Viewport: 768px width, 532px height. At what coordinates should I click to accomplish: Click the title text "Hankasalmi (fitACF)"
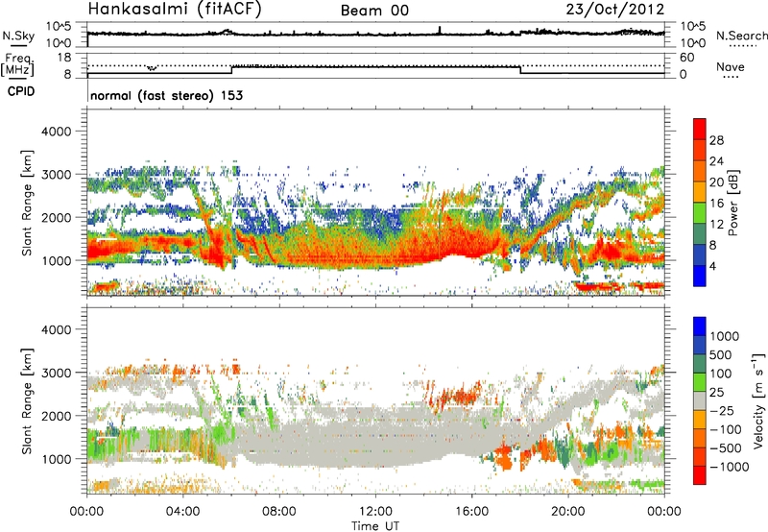coord(175,9)
